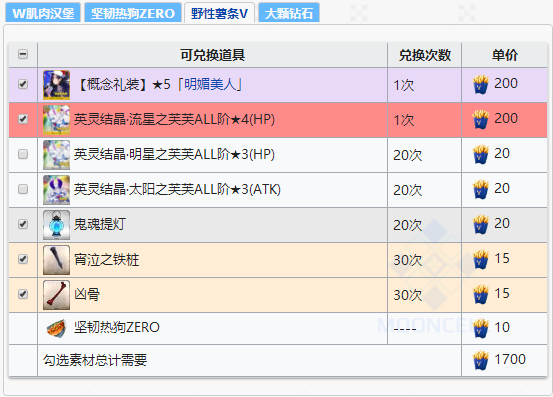Click the 凶骨 bone icon
The image size is (553, 397).
(x=56, y=295)
